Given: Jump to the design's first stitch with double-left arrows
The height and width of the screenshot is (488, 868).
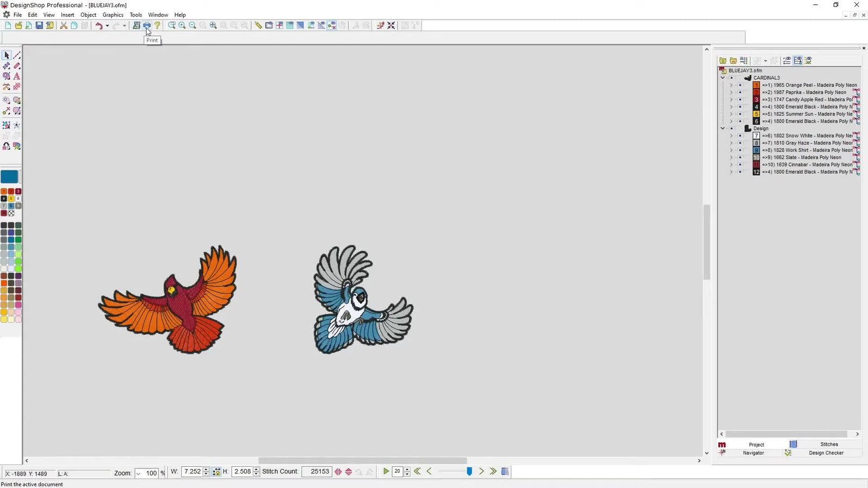Looking at the screenshot, I should point(417,472).
